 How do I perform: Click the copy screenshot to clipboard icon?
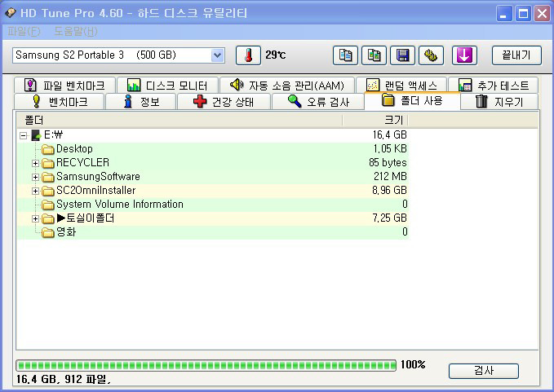coord(374,55)
